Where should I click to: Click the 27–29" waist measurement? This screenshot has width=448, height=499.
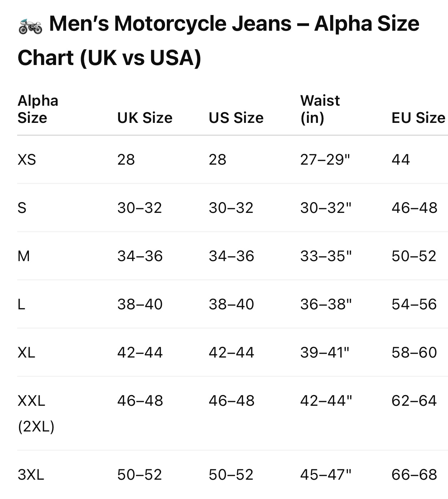(x=325, y=160)
